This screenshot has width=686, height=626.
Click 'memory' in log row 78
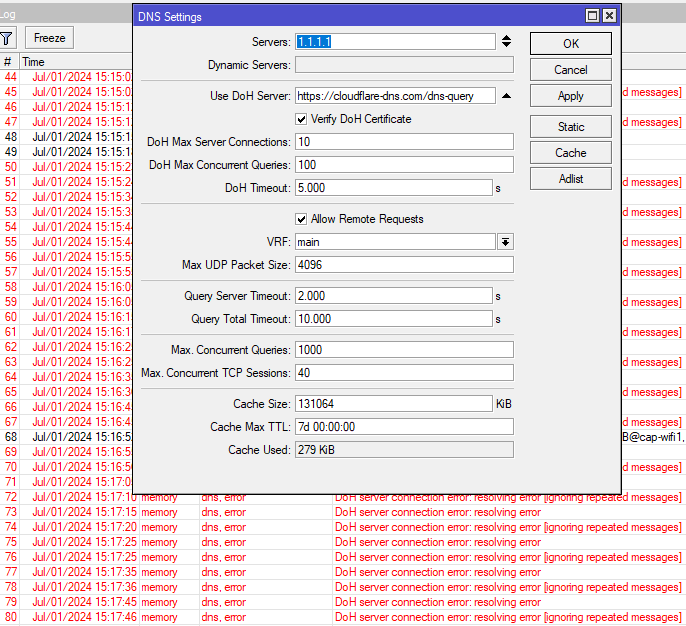click(x=159, y=587)
